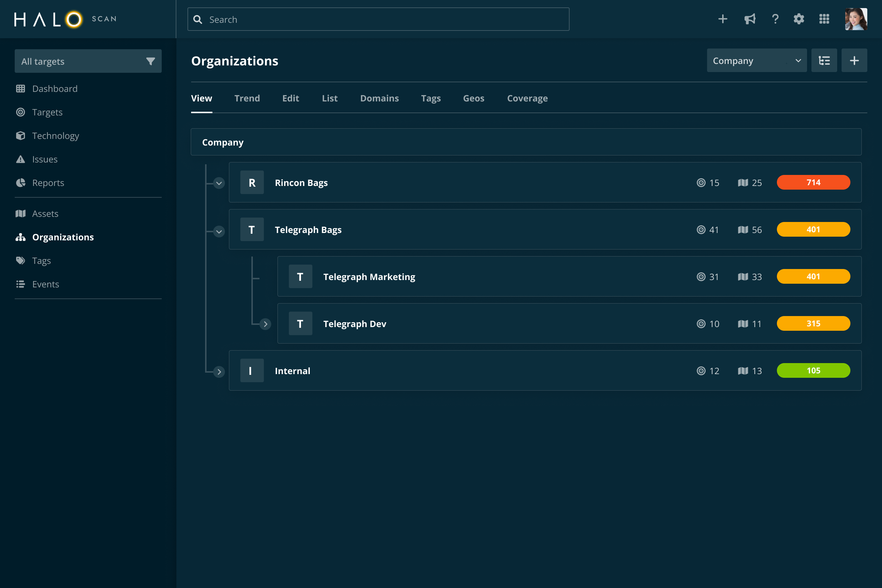Open Events in sidebar
Viewport: 882px width, 588px height.
coord(45,284)
